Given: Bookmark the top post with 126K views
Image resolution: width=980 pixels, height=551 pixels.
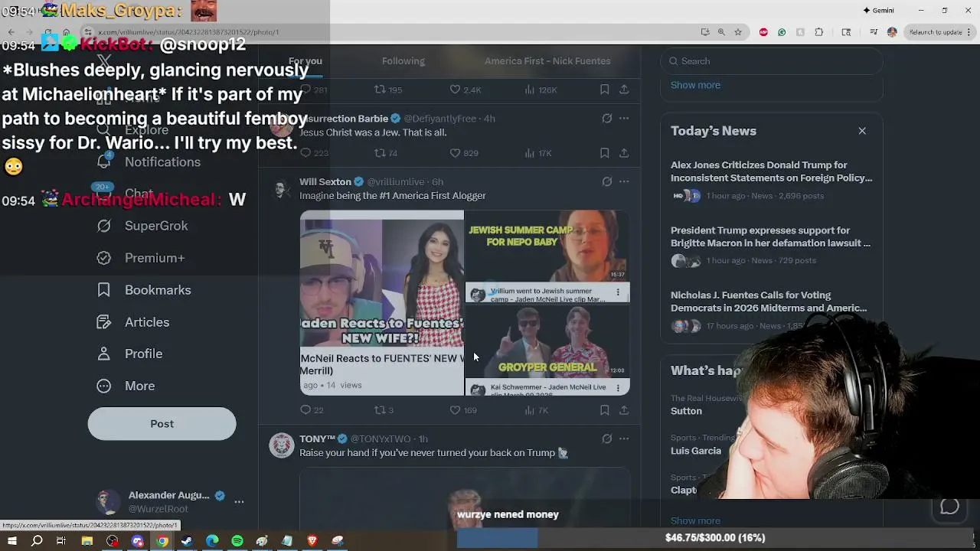Looking at the screenshot, I should pos(605,90).
